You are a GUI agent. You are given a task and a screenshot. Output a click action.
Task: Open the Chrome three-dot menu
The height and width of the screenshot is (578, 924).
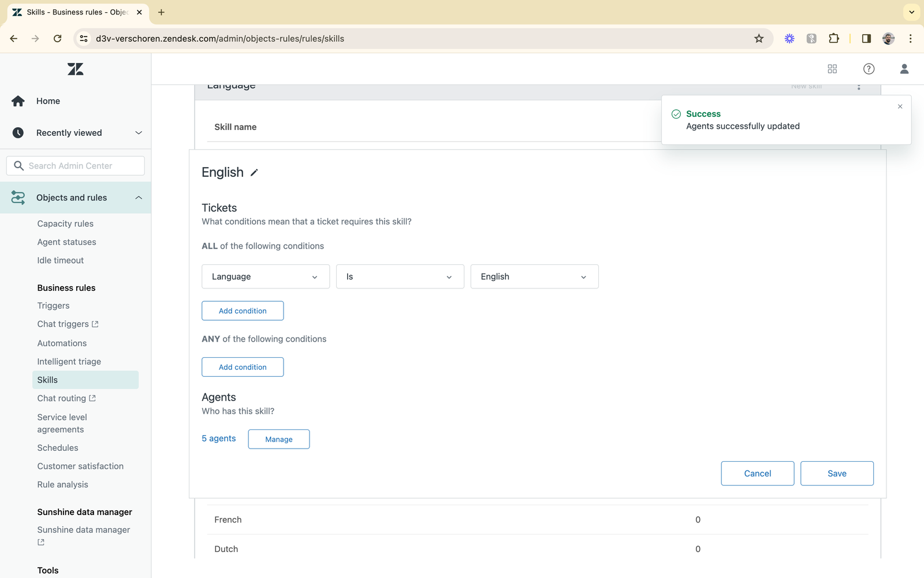[x=911, y=38]
